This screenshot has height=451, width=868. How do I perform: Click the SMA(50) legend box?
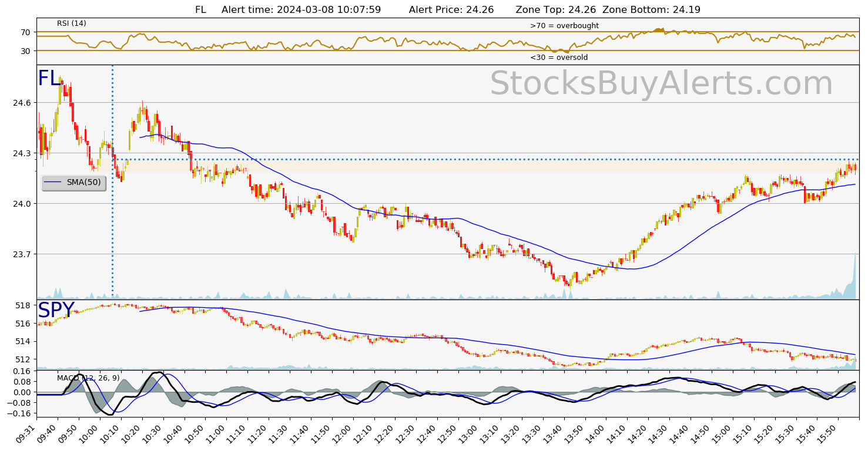click(x=74, y=183)
